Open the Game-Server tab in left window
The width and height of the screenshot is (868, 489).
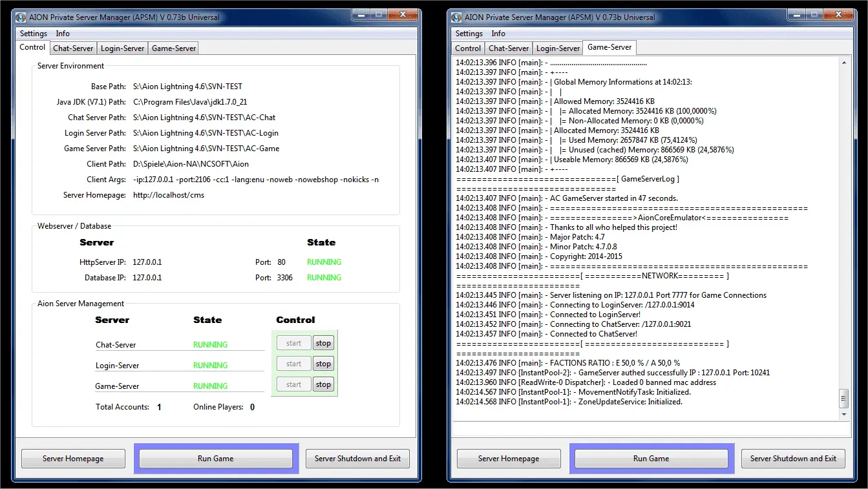tap(174, 48)
